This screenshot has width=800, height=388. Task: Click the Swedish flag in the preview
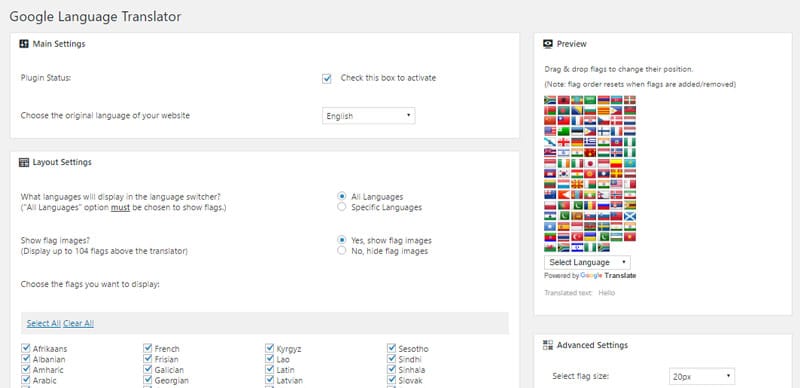tap(604, 226)
